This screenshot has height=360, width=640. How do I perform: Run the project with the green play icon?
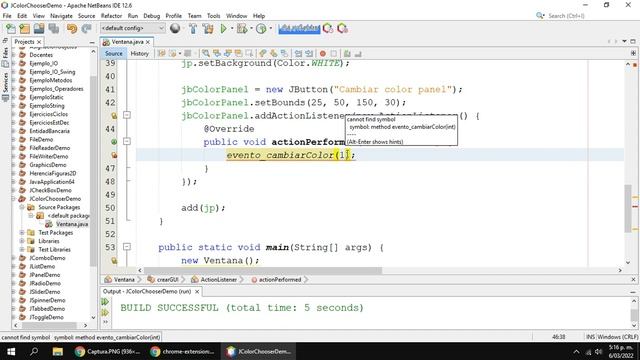point(223,29)
